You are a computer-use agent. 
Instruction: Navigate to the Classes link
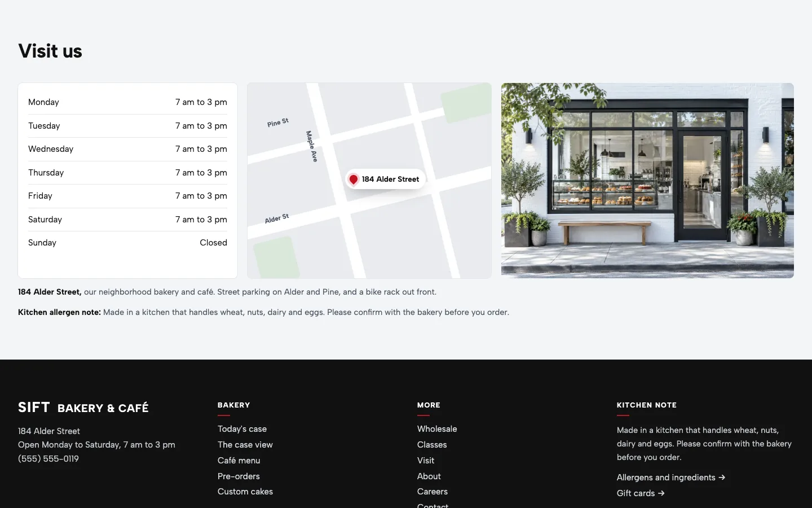pyautogui.click(x=432, y=445)
